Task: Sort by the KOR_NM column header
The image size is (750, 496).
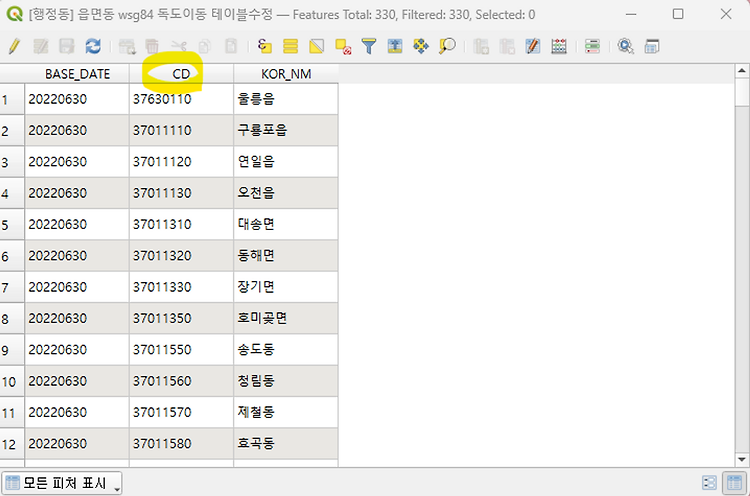Action: (286, 74)
